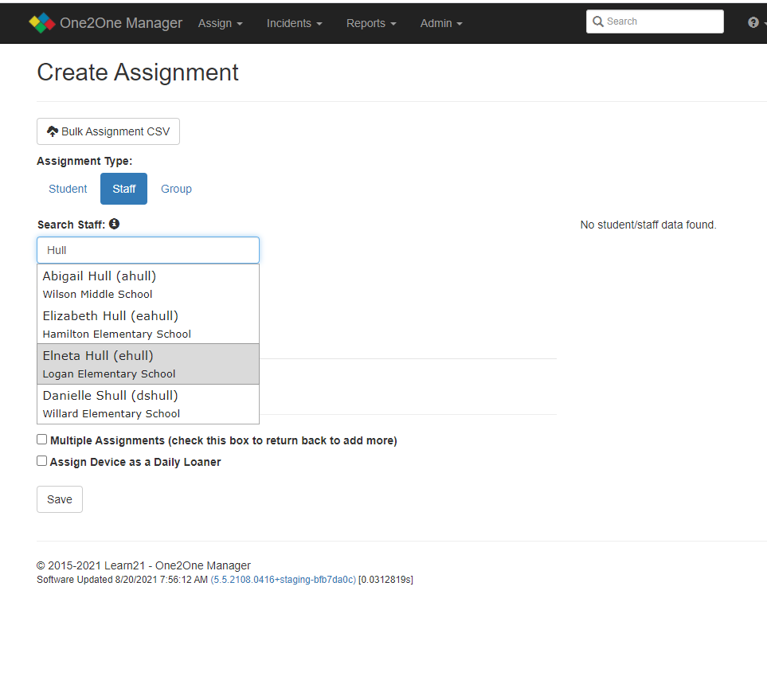The image size is (767, 700).
Task: Click the magnifier icon in search box
Action: (598, 22)
